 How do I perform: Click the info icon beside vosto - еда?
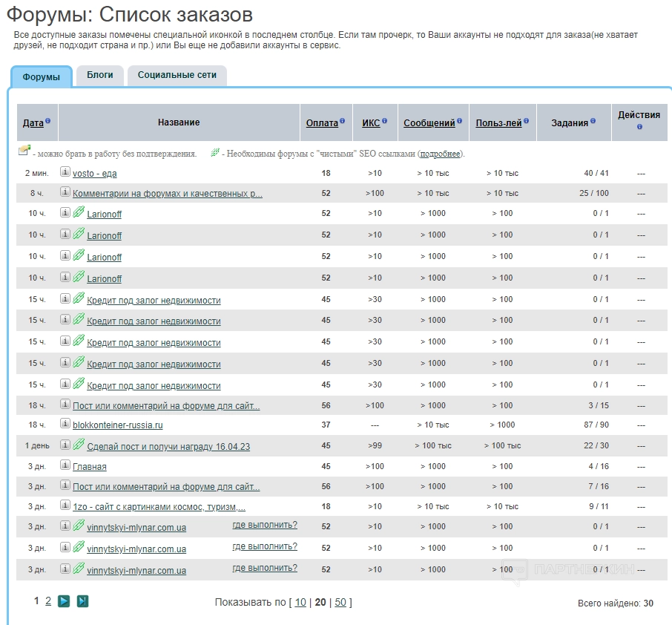click(65, 172)
